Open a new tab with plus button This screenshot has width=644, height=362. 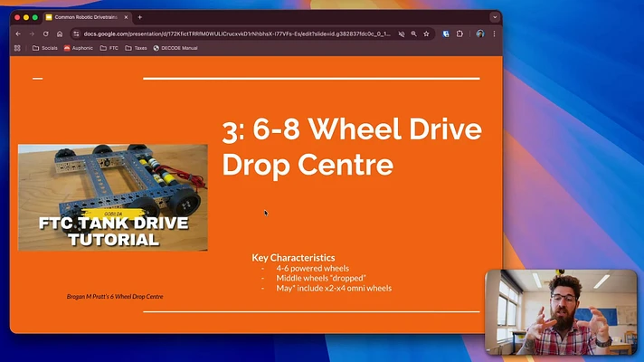coord(139,17)
